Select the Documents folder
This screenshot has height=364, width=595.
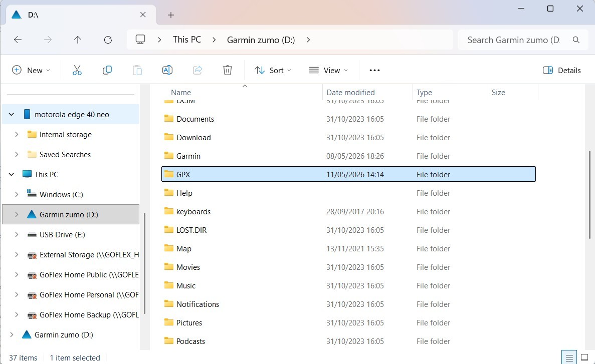(x=348, y=119)
